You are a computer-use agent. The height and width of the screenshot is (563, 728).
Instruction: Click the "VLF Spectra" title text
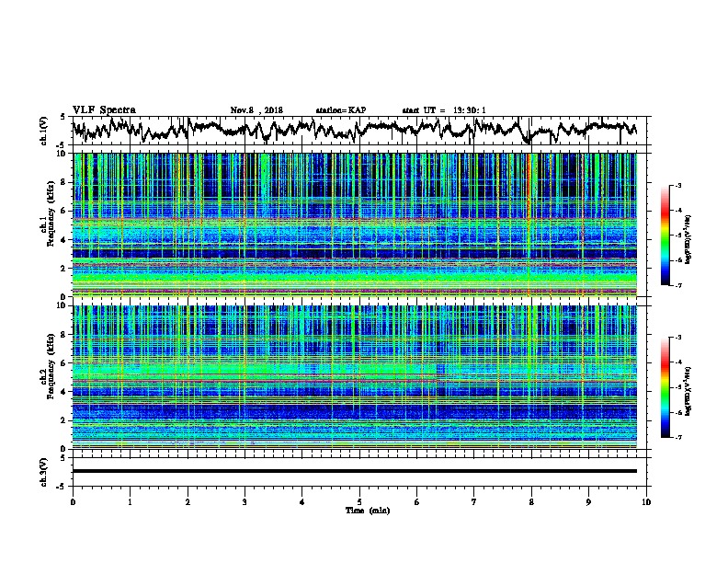point(104,110)
